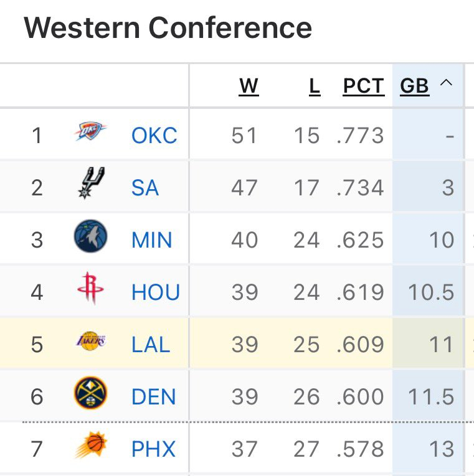Click the Phoenix Suns logo
Screen dimensions: 474x476
click(x=91, y=446)
